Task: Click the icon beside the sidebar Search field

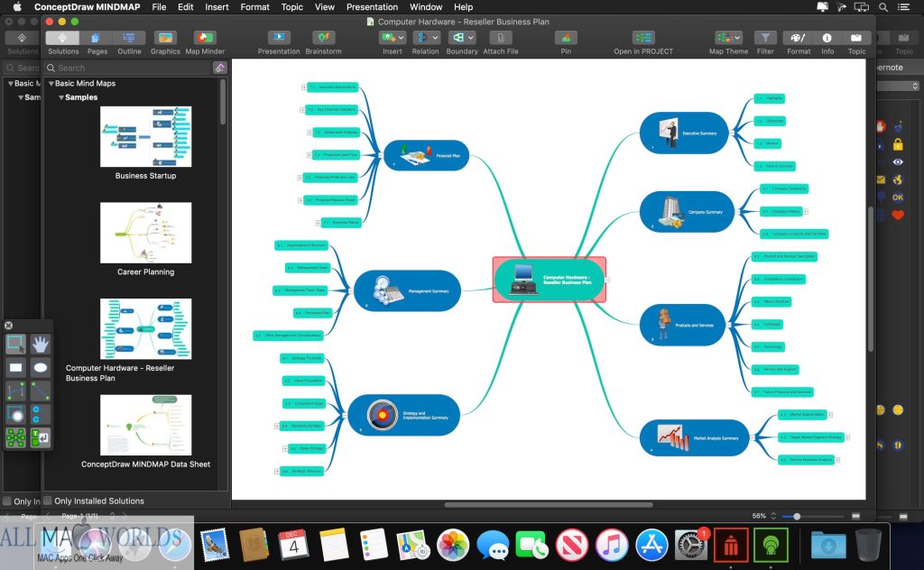Action: click(219, 68)
